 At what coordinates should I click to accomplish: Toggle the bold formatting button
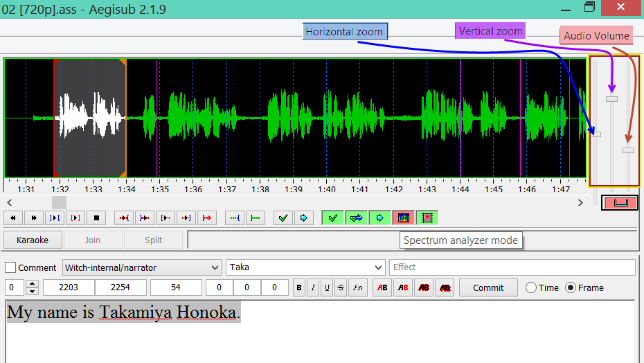tap(299, 288)
